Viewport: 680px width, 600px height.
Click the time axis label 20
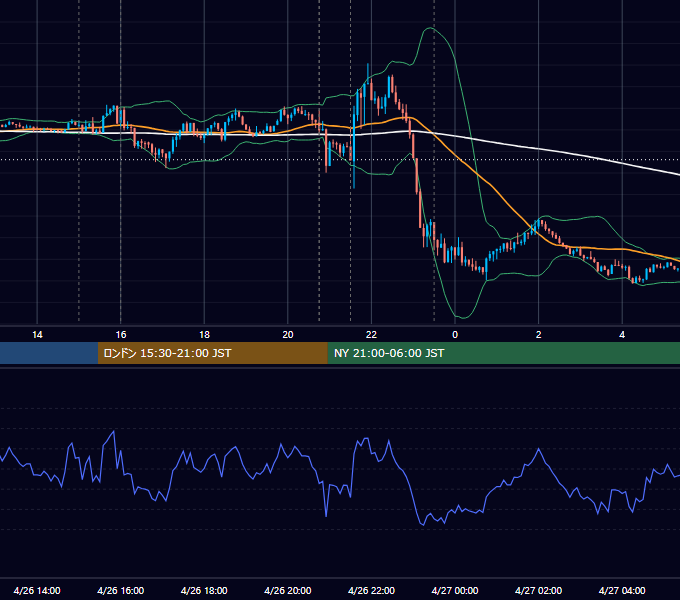[x=288, y=335]
